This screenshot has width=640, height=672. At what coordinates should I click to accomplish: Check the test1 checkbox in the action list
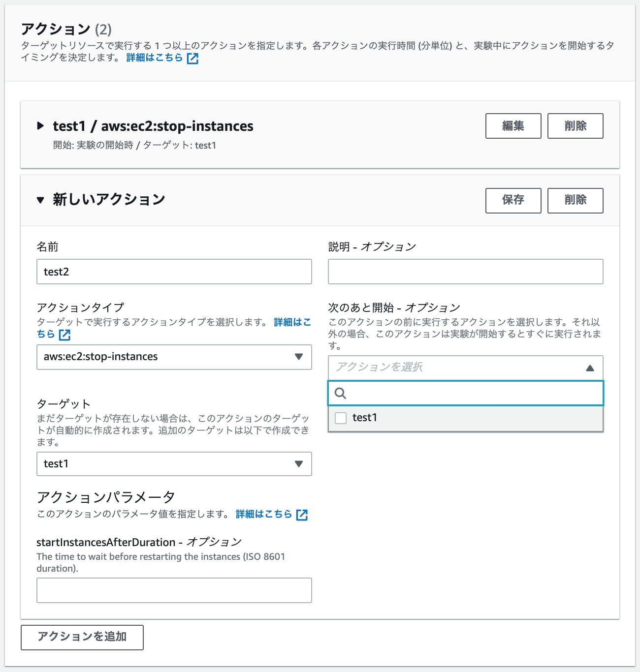[x=341, y=418]
